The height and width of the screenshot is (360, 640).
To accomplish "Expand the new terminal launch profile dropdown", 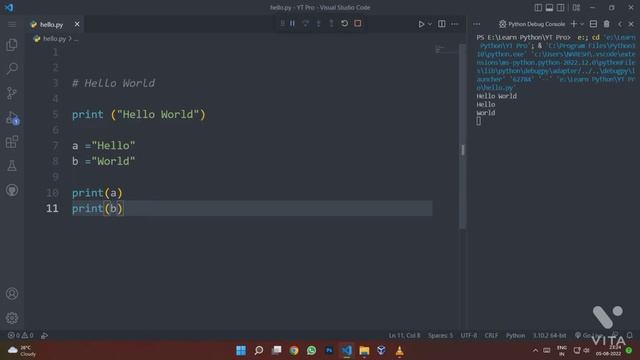I will [x=582, y=24].
